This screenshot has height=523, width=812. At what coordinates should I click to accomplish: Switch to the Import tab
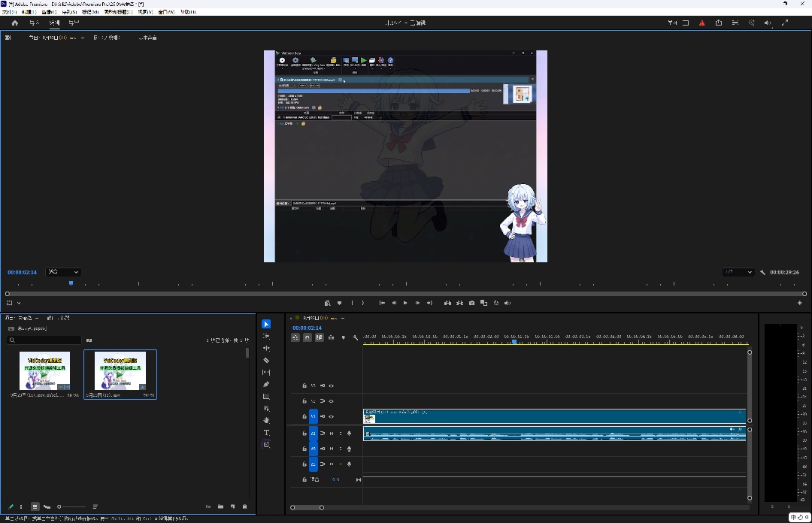pos(34,23)
